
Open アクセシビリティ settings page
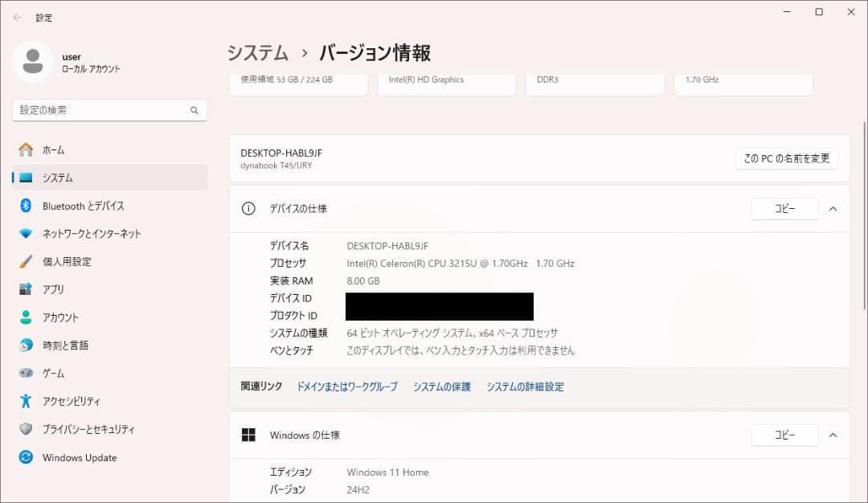[x=109, y=401]
